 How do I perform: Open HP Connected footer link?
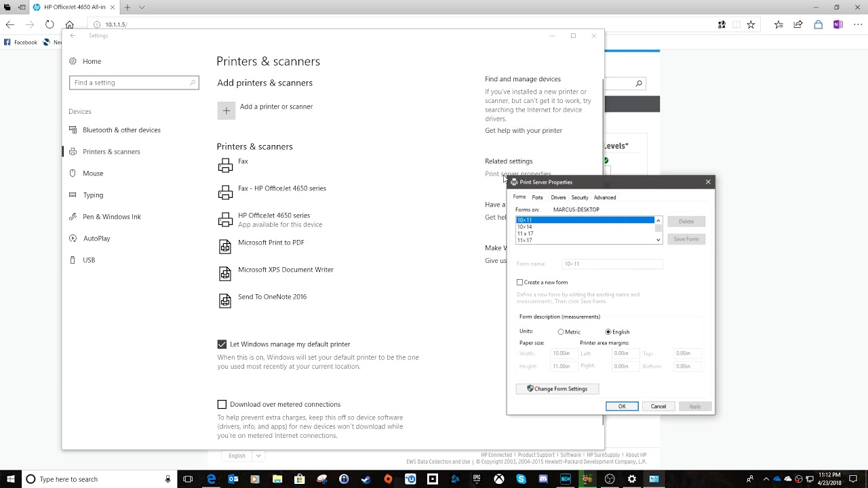496,455
